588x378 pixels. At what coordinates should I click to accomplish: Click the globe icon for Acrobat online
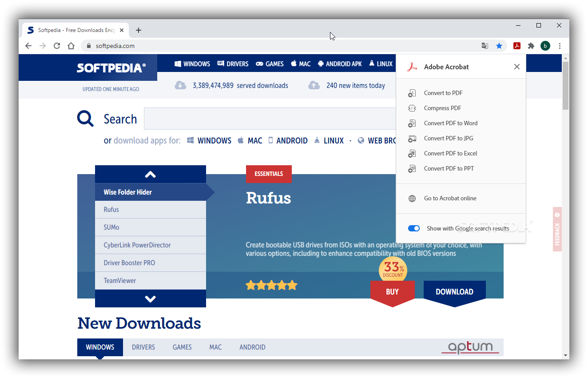[412, 199]
